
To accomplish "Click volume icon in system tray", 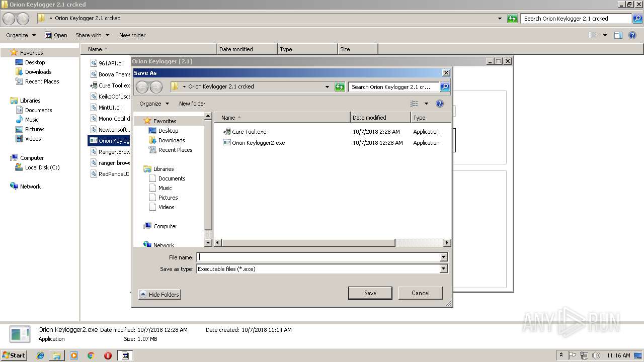I will click(596, 355).
